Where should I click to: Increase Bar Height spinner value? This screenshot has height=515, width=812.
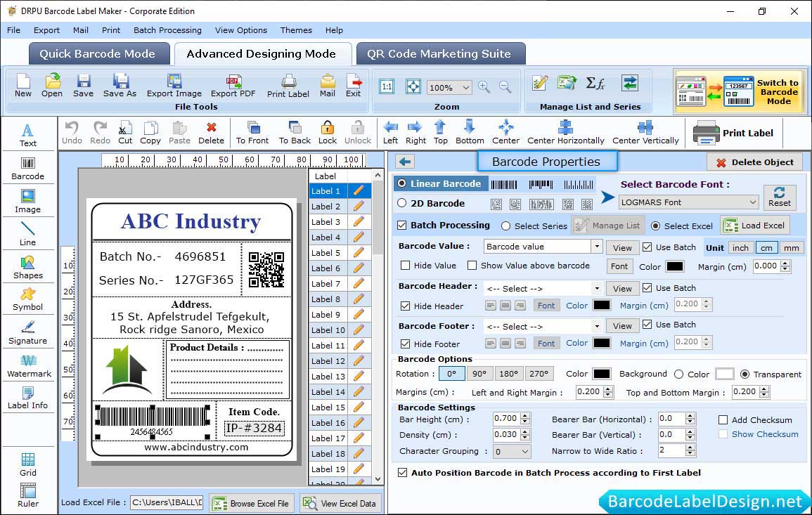tap(526, 416)
